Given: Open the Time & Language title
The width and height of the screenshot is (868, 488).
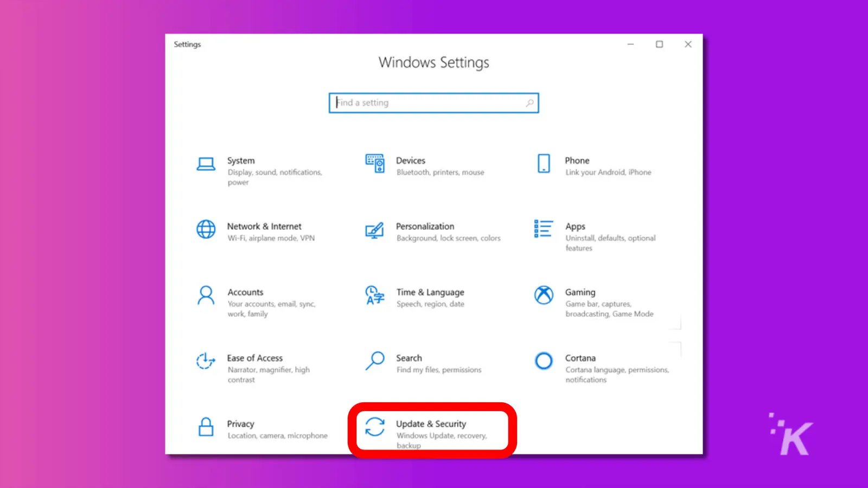Looking at the screenshot, I should click(430, 292).
